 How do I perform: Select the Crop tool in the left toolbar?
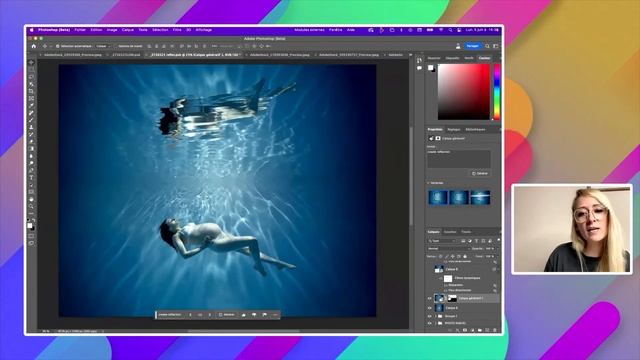(31, 91)
